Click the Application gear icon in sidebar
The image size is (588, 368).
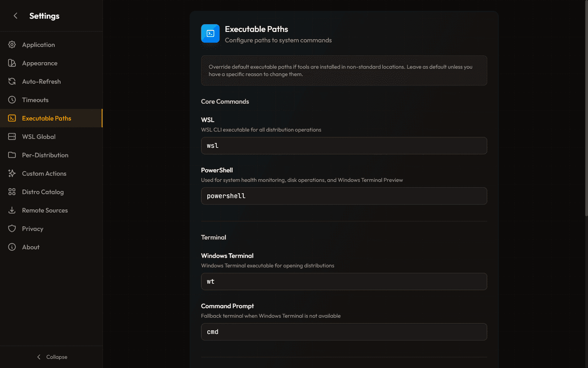click(x=12, y=45)
